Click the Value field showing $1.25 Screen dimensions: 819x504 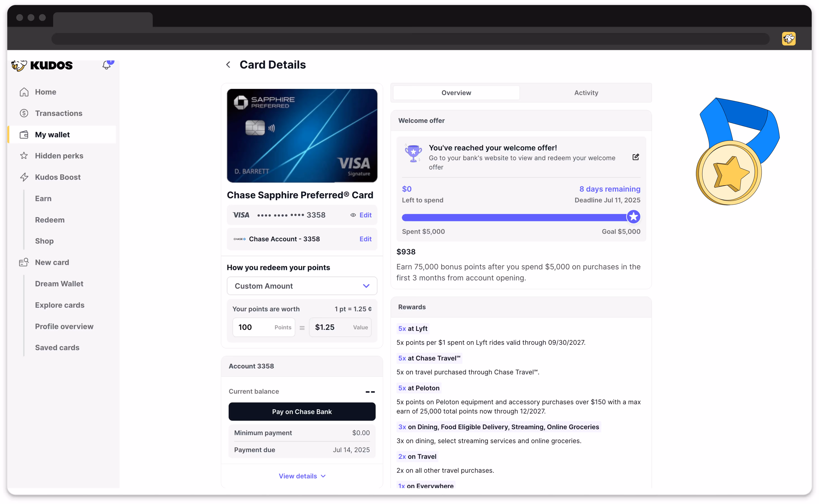click(340, 327)
